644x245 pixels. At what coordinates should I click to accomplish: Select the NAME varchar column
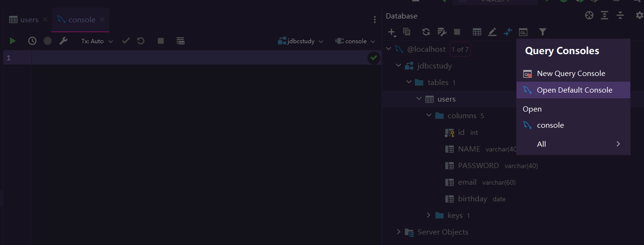[481, 149]
